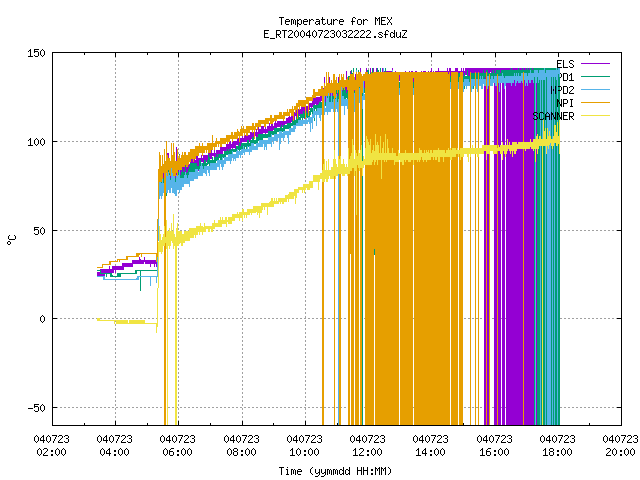The image size is (640, 480).
Task: Click the SCANNER legend label
Action: click(553, 116)
